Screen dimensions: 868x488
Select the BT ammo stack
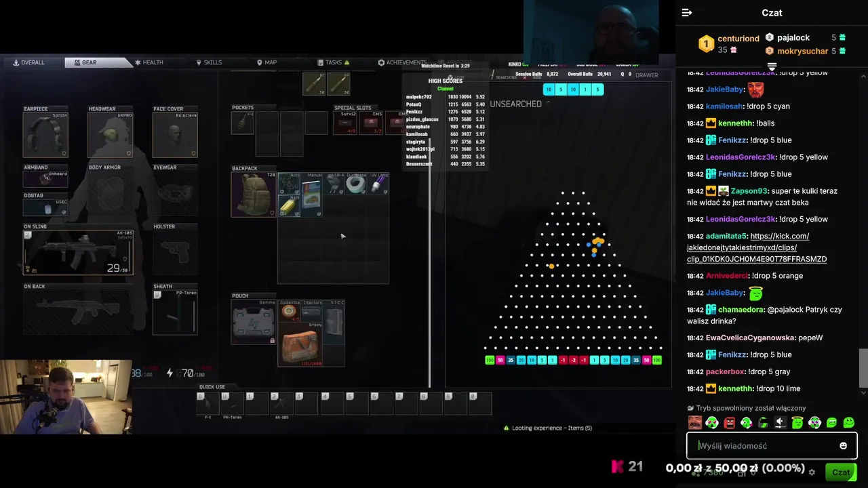(x=314, y=84)
